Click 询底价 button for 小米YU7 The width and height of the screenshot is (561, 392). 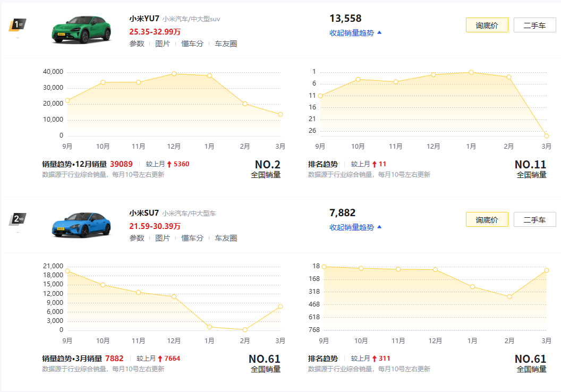click(487, 25)
